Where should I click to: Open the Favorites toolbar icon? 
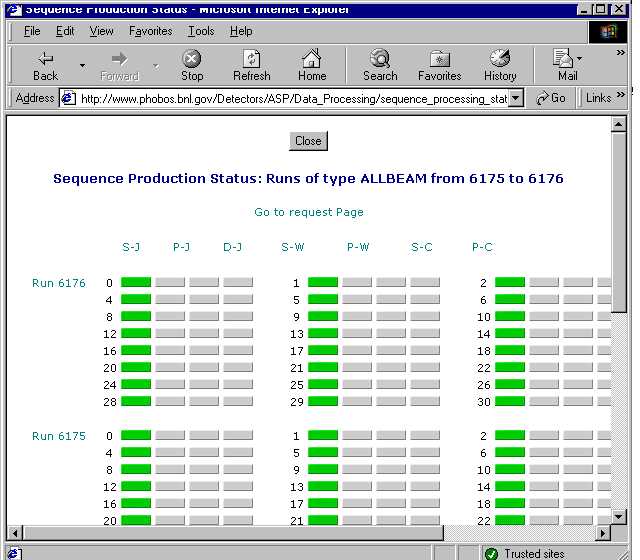click(440, 59)
